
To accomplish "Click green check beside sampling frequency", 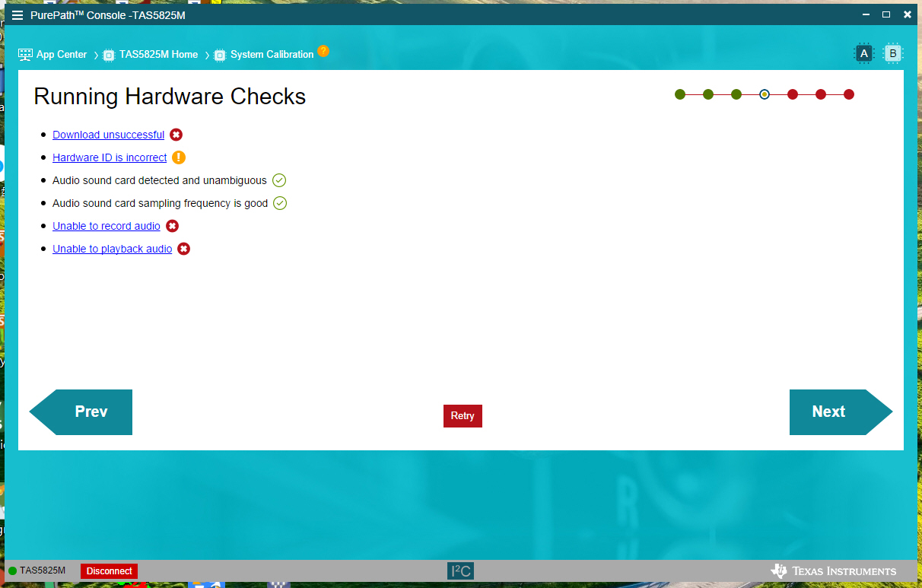I will click(x=280, y=203).
